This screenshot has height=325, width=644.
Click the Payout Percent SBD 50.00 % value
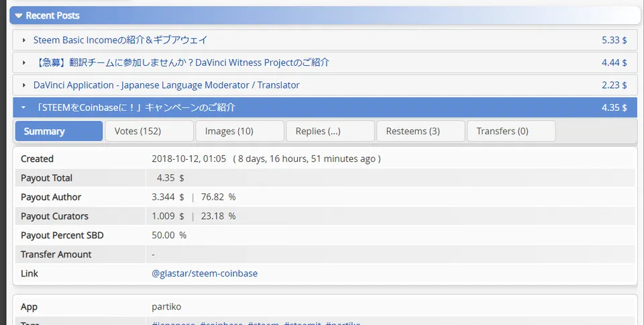click(169, 236)
